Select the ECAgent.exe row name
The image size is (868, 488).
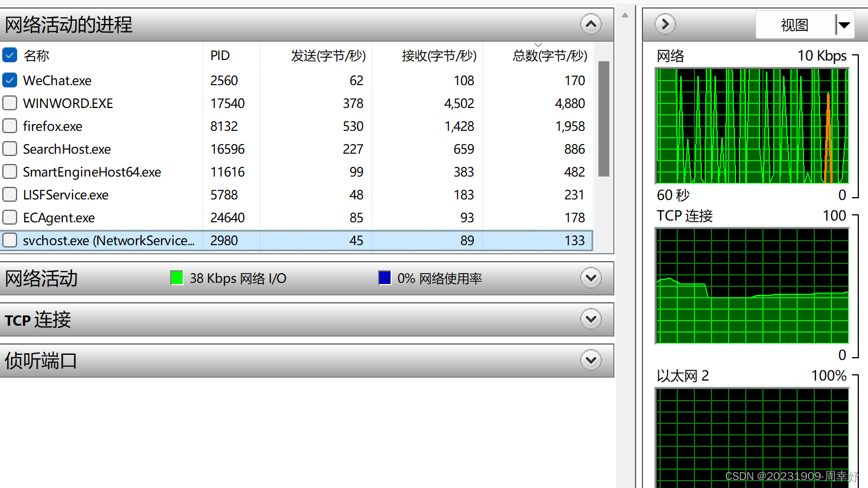coord(59,218)
